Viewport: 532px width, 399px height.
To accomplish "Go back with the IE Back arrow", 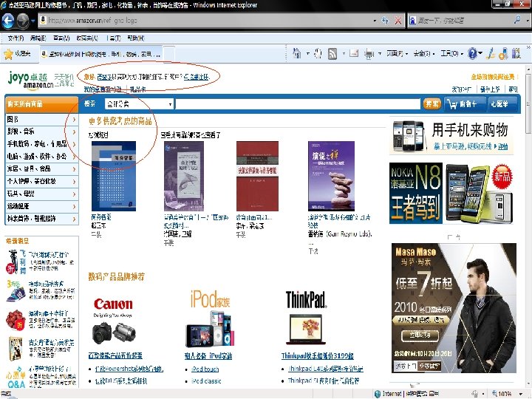I will (x=8, y=21).
